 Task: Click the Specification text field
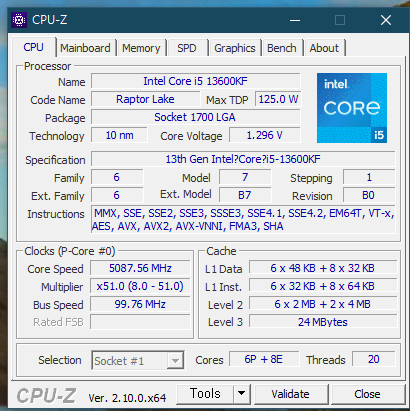tap(243, 159)
